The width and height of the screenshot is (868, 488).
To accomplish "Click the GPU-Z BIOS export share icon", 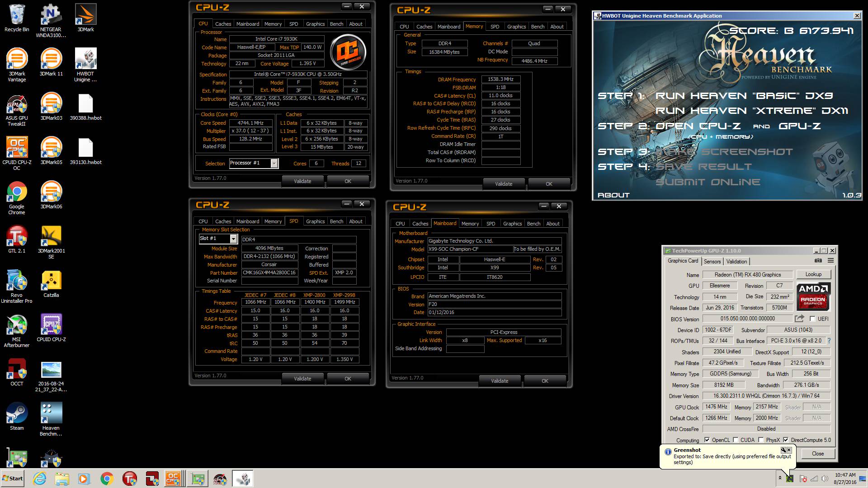I will click(x=799, y=319).
